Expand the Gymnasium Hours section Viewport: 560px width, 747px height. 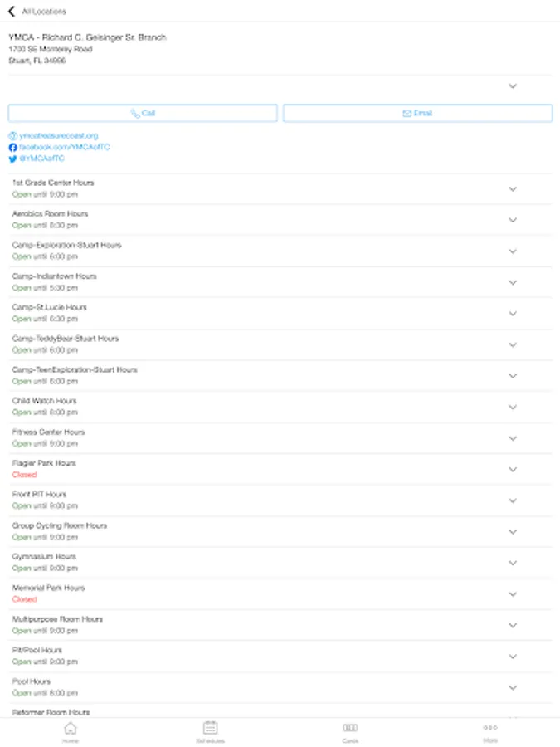tap(513, 562)
